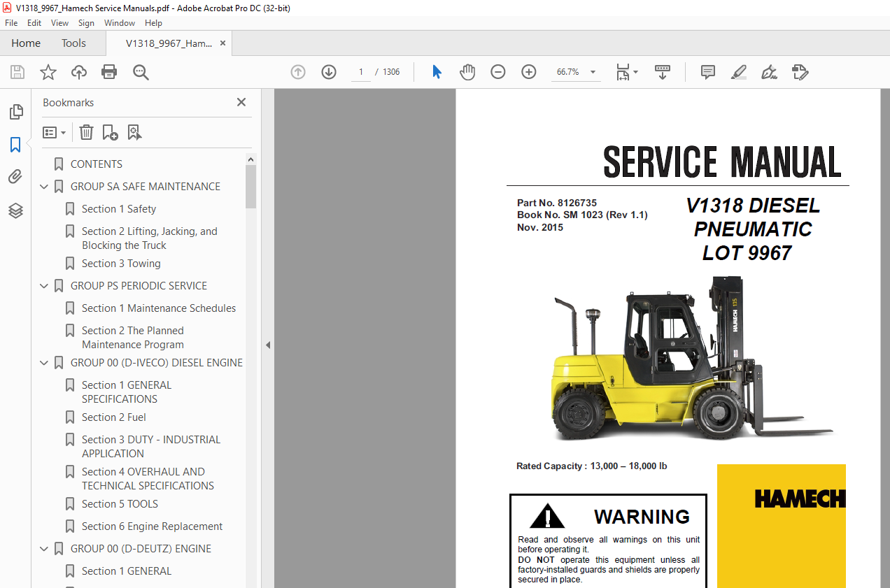Open the Sign menu
The width and height of the screenshot is (890, 588).
pos(86,23)
